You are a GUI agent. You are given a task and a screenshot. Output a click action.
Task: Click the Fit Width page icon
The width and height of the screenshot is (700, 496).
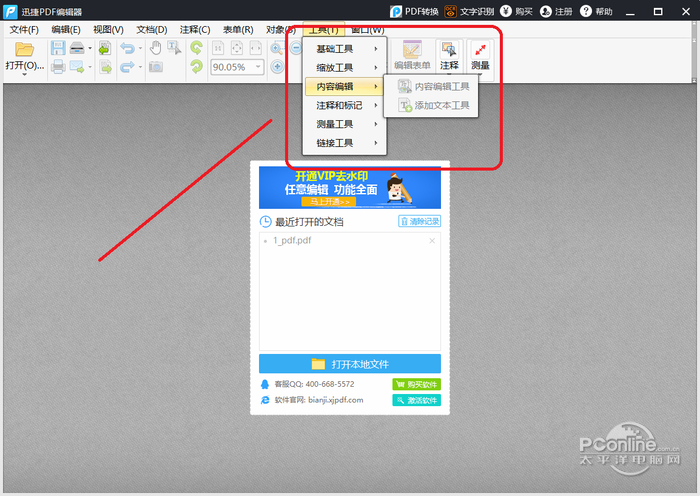pyautogui.click(x=255, y=48)
